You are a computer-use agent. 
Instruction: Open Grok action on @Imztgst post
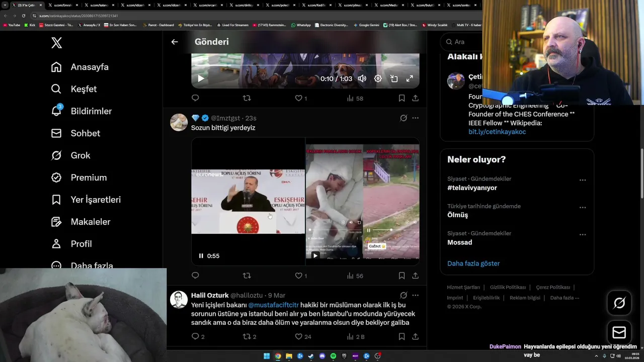tap(404, 118)
